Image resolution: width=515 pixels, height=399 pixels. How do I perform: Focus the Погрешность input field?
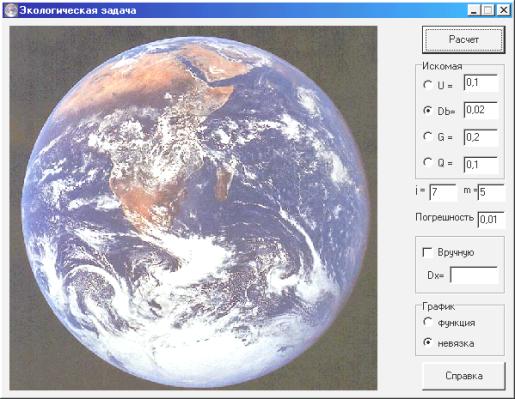pos(491,220)
